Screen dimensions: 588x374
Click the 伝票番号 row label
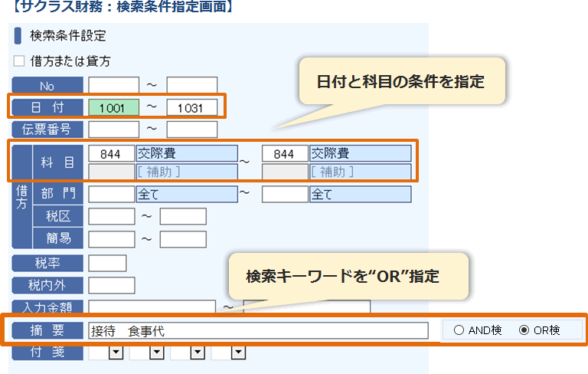tap(47, 130)
